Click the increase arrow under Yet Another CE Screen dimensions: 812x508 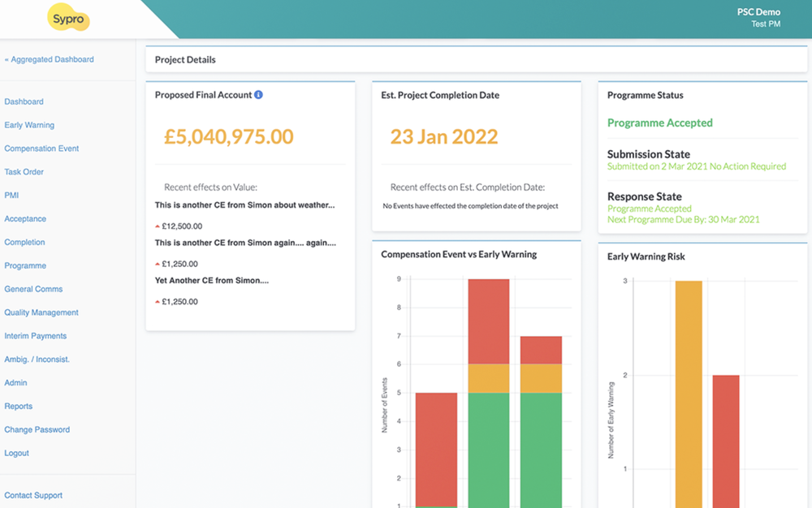[x=158, y=301]
